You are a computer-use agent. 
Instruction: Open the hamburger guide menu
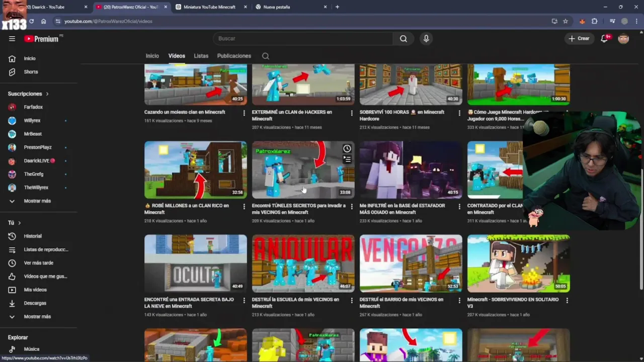click(12, 39)
